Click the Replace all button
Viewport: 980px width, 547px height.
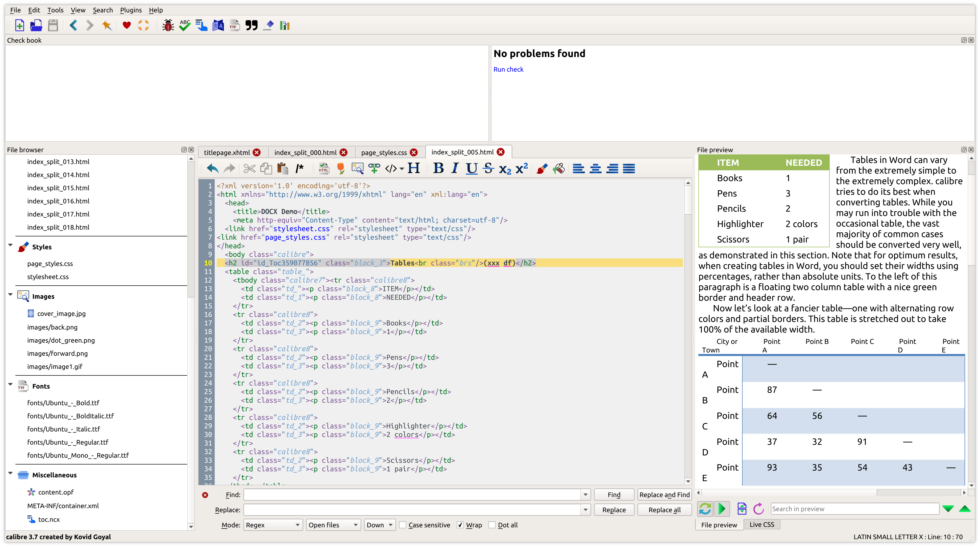(x=664, y=510)
